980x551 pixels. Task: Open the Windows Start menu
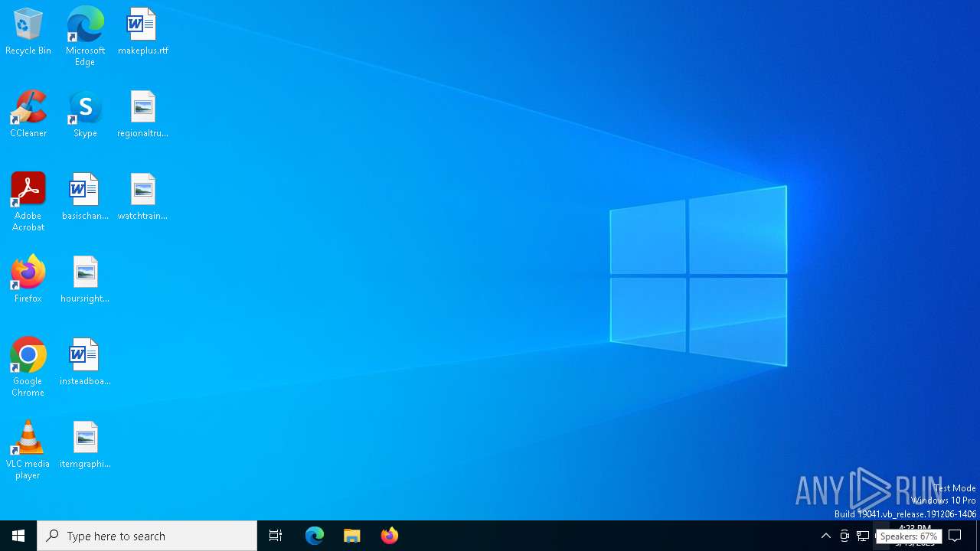coord(18,536)
